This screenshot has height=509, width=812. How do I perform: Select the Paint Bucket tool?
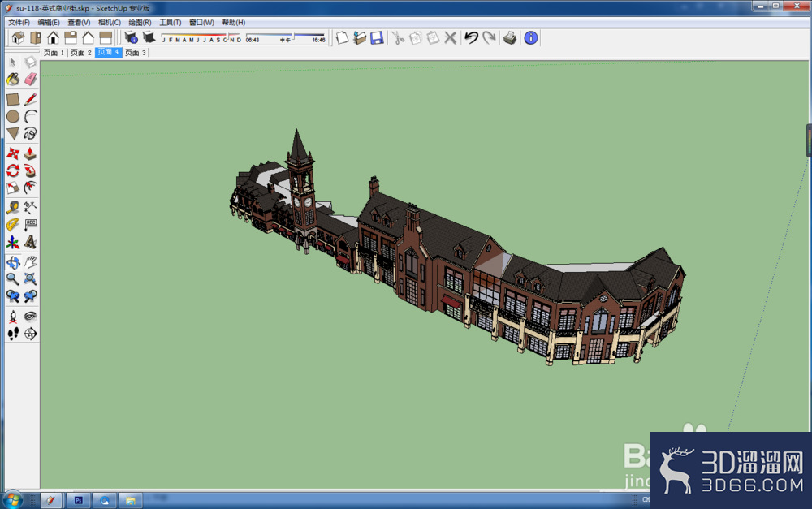tap(13, 80)
